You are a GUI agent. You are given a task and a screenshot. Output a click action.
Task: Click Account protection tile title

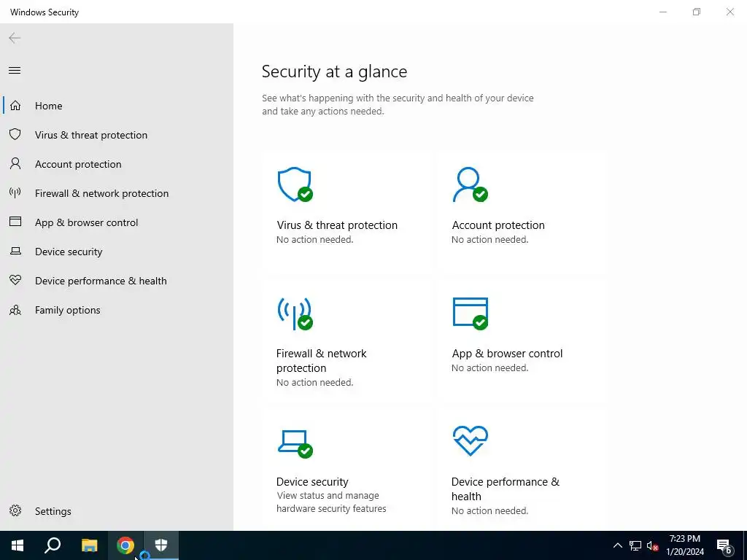498,225
